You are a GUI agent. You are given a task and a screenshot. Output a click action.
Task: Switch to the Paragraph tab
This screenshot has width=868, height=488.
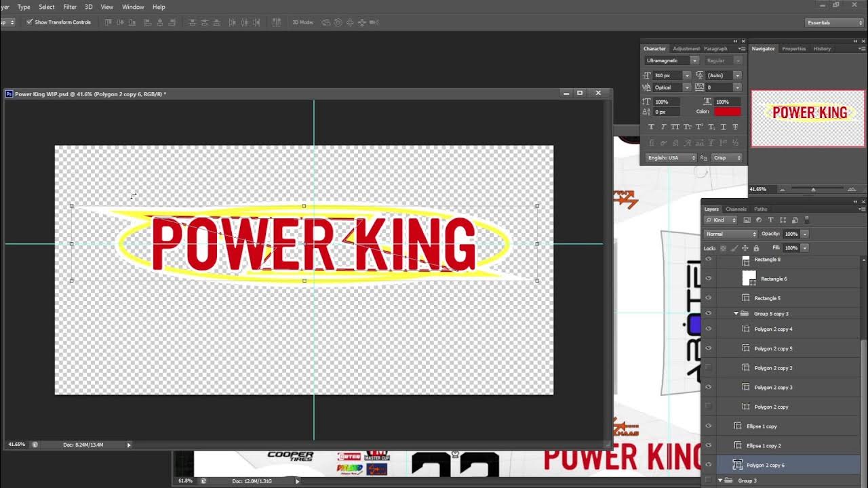715,49
